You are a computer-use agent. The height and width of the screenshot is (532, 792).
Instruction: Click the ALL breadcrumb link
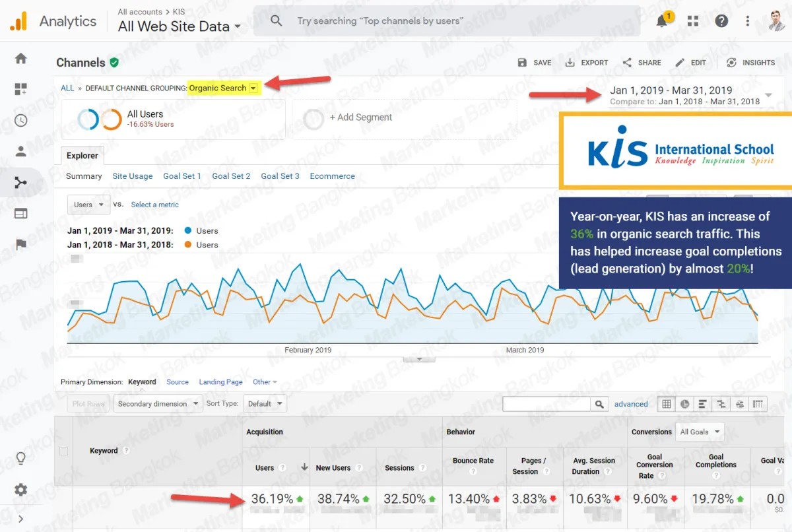pos(67,88)
